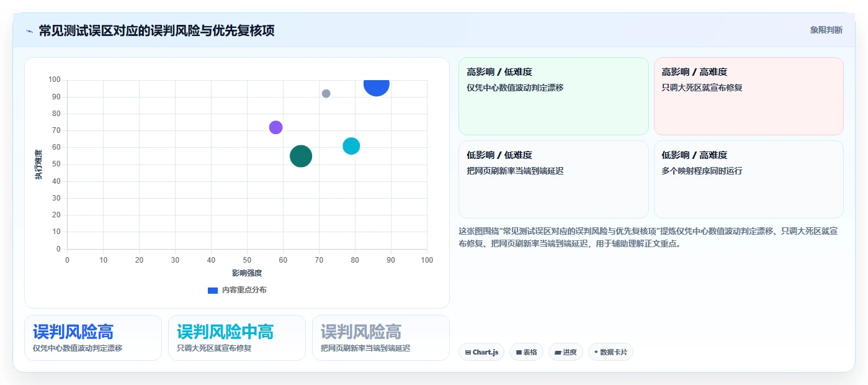The image size is (868, 385).
Task: Open the 高影响 / 高难度 quadrant card
Action: pyautogui.click(x=749, y=96)
